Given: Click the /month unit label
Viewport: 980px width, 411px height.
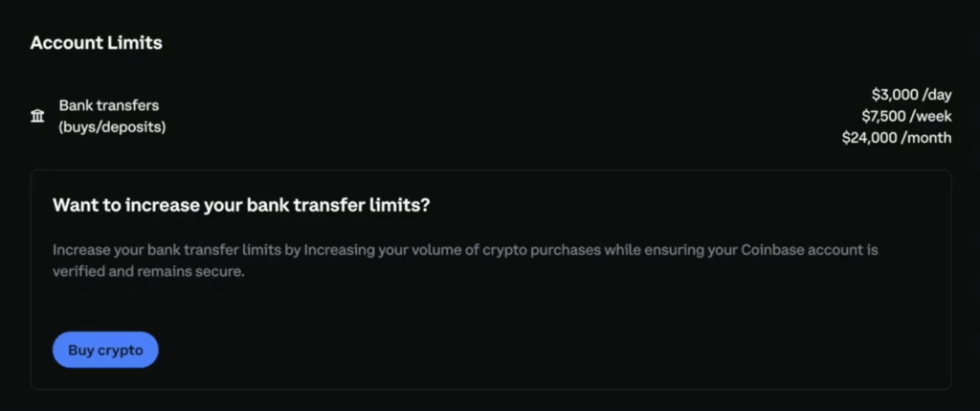Looking at the screenshot, I should tap(925, 138).
